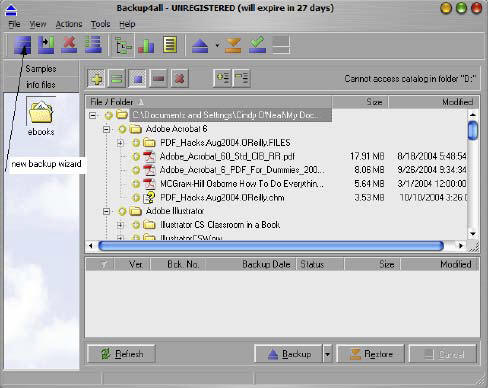Open the Help menu
The image size is (488, 388).
click(127, 24)
